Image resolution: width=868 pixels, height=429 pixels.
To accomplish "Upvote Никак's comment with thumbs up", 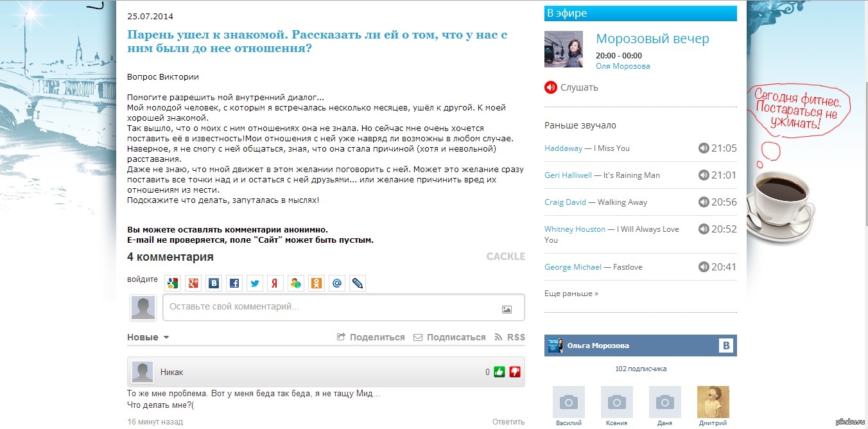I will [x=499, y=372].
